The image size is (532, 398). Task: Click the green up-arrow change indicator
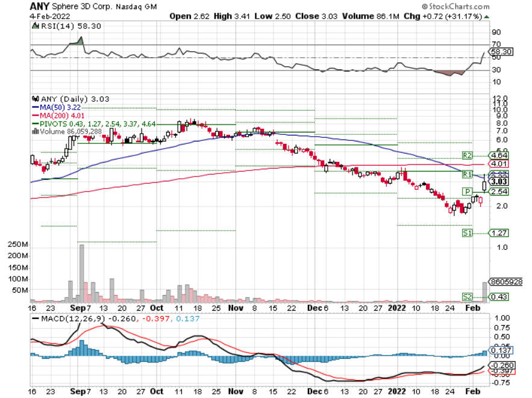pos(487,17)
